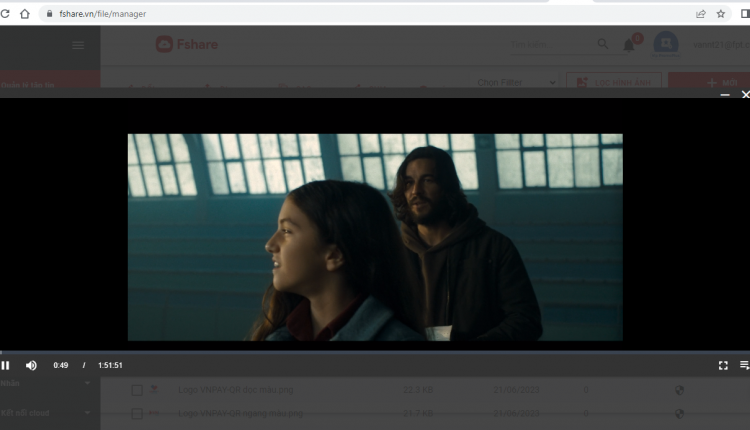Click the account email vannt21@fpt

click(x=721, y=44)
